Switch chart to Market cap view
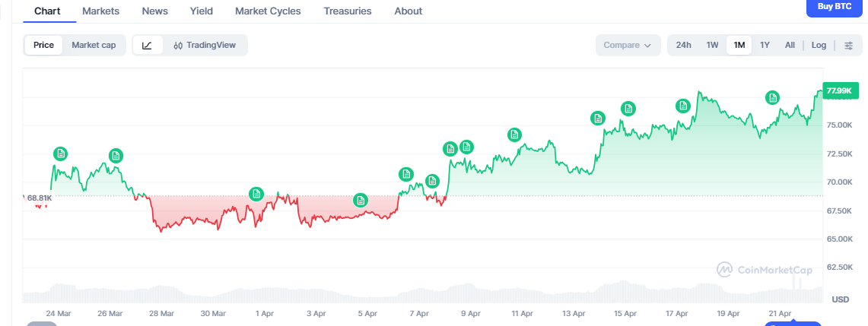868x326 pixels. click(x=94, y=45)
